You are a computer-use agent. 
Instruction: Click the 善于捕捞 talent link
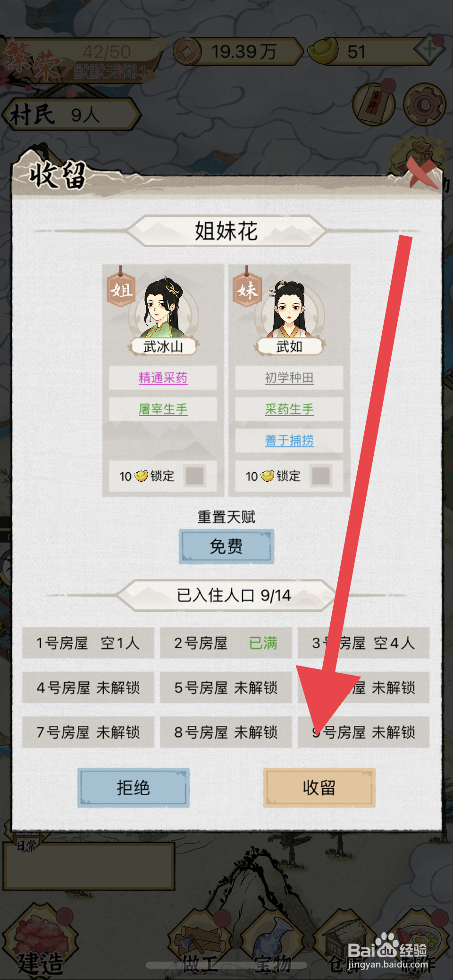289,440
